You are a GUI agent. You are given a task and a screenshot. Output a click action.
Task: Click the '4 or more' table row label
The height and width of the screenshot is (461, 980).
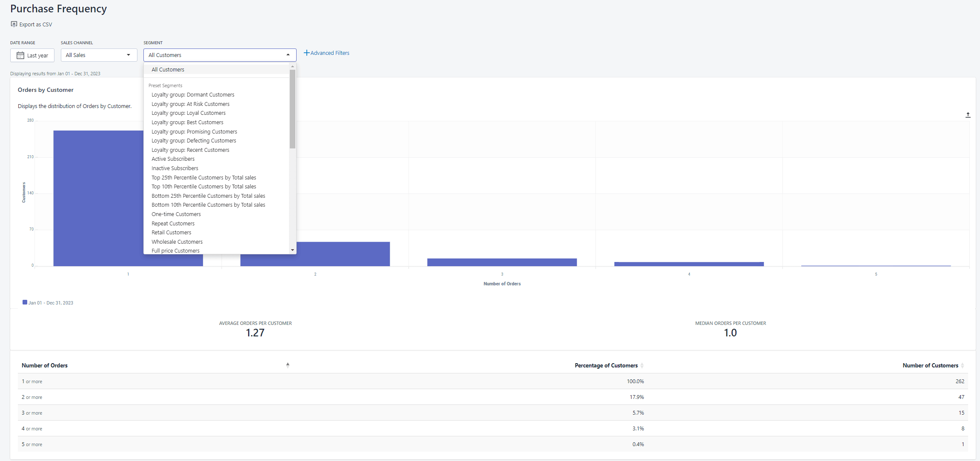point(32,429)
